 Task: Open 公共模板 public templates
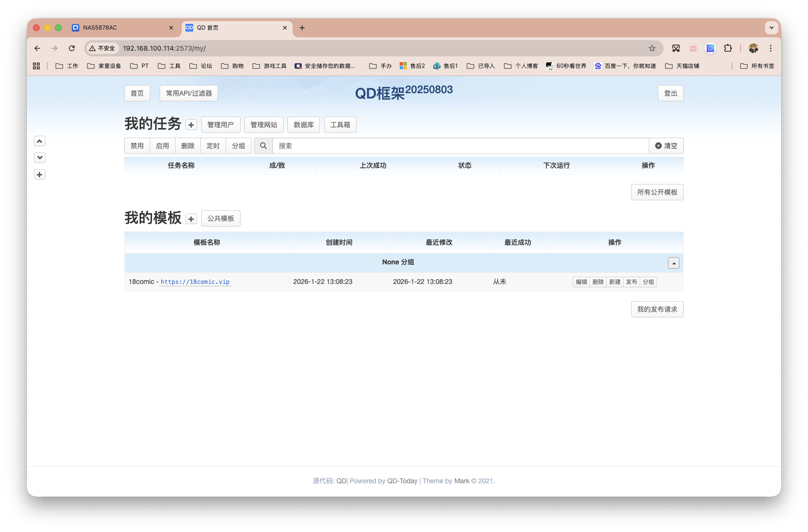click(x=220, y=218)
